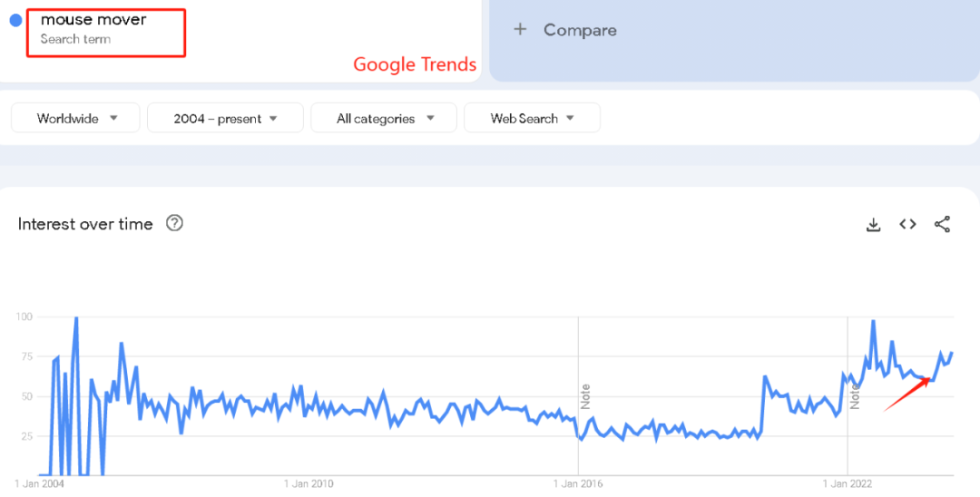Click the share chart icon
This screenshot has width=980, height=497.
(x=943, y=224)
